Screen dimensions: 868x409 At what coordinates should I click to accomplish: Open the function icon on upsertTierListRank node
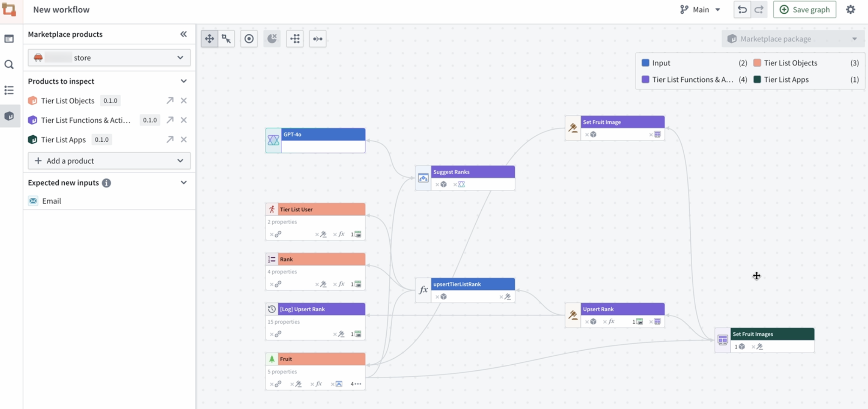(423, 290)
